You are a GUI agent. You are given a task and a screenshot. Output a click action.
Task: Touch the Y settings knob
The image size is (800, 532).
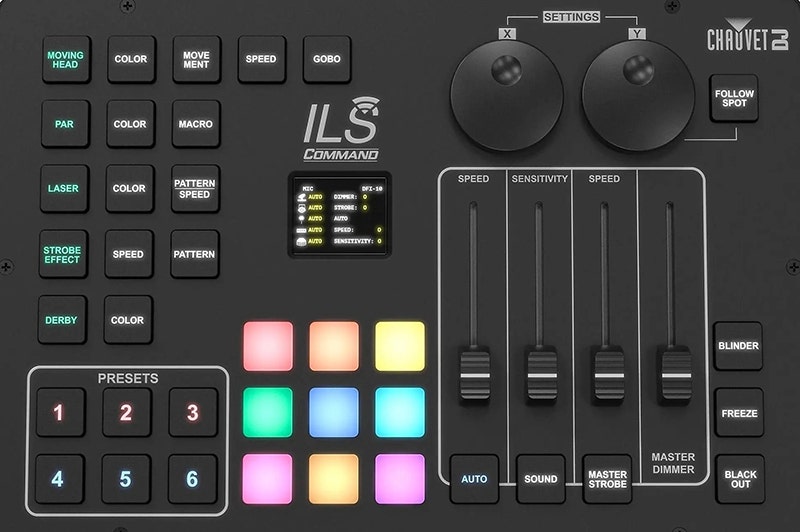pyautogui.click(x=638, y=96)
